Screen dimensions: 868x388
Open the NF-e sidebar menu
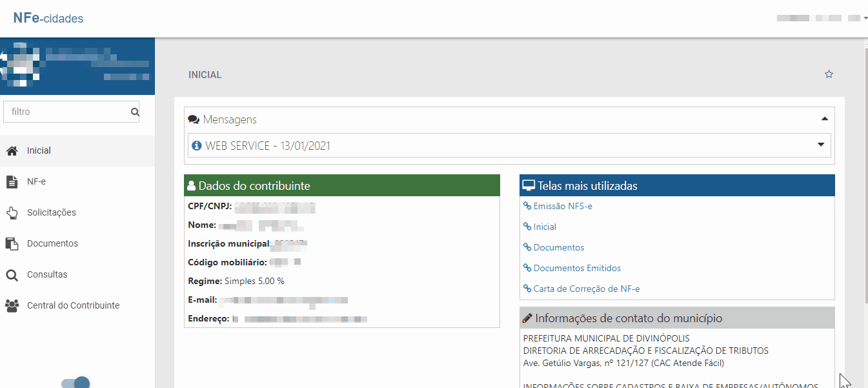[x=77, y=181]
